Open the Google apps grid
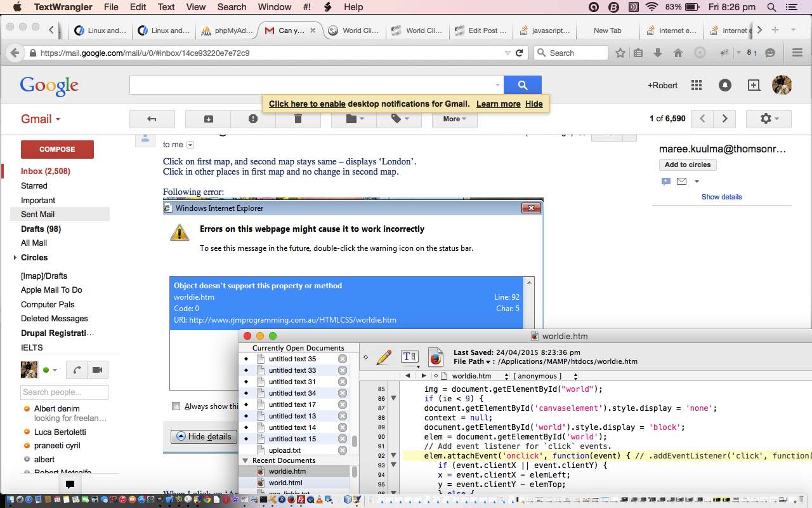812x508 pixels. pos(697,85)
